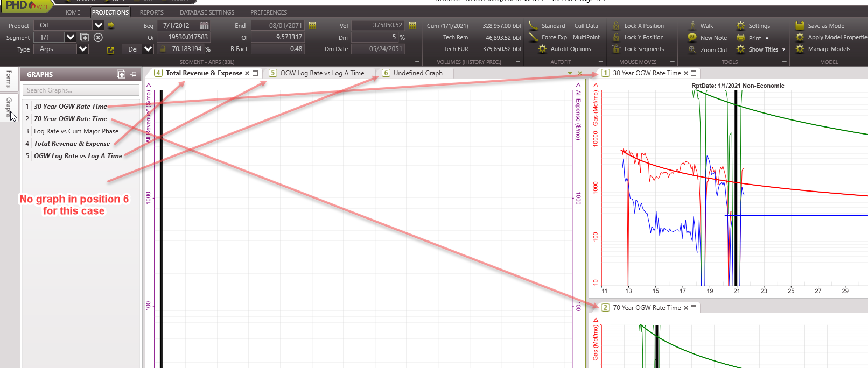Screen dimensions: 868x368
Task: Open the Tools Settings gear
Action: click(753, 25)
